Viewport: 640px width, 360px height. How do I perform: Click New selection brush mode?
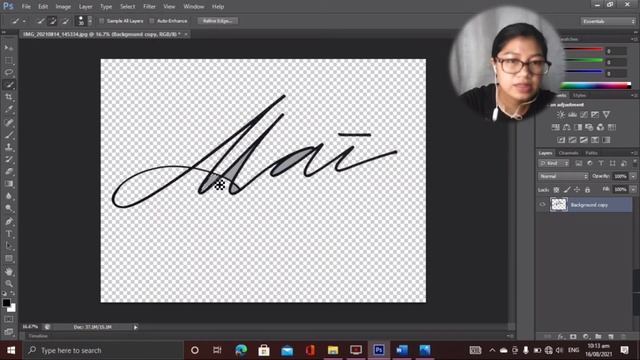point(41,21)
